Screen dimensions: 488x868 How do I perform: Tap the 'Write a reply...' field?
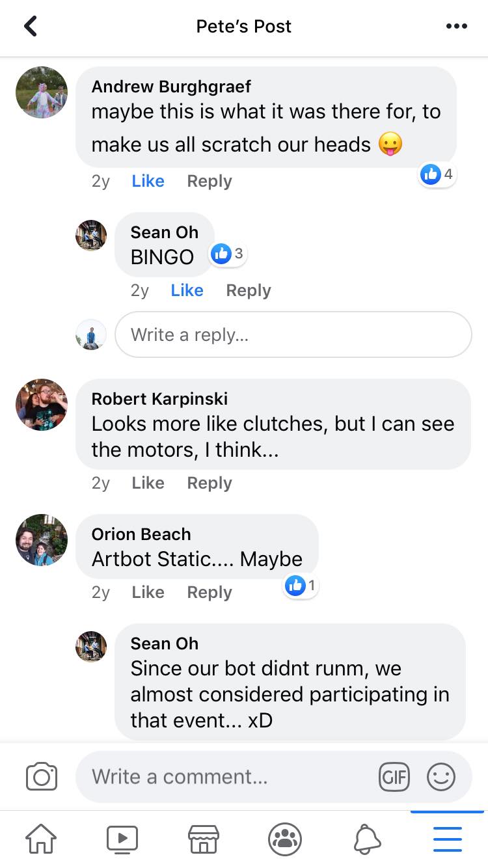(293, 334)
